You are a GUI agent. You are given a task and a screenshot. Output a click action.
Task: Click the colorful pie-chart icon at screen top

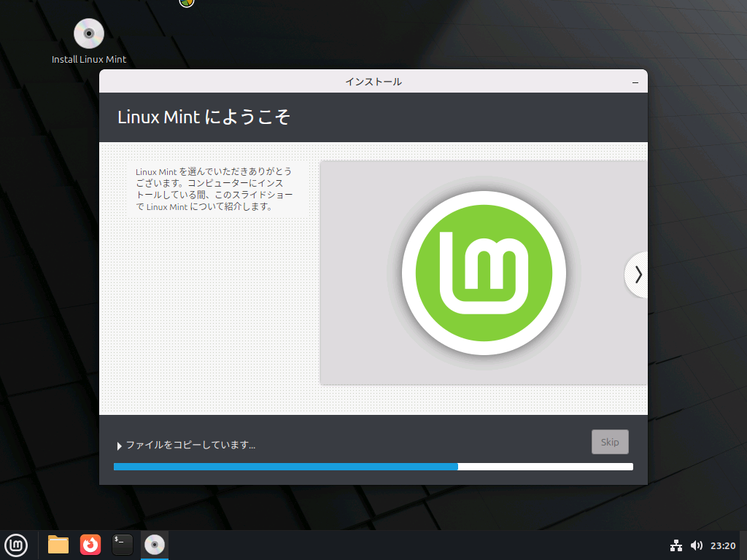(x=185, y=4)
